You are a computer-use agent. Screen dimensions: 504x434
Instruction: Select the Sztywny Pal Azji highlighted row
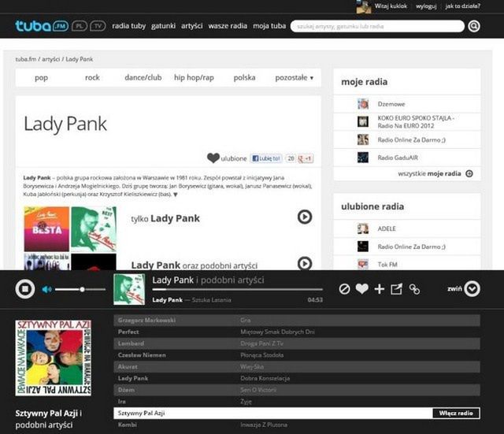click(x=297, y=413)
